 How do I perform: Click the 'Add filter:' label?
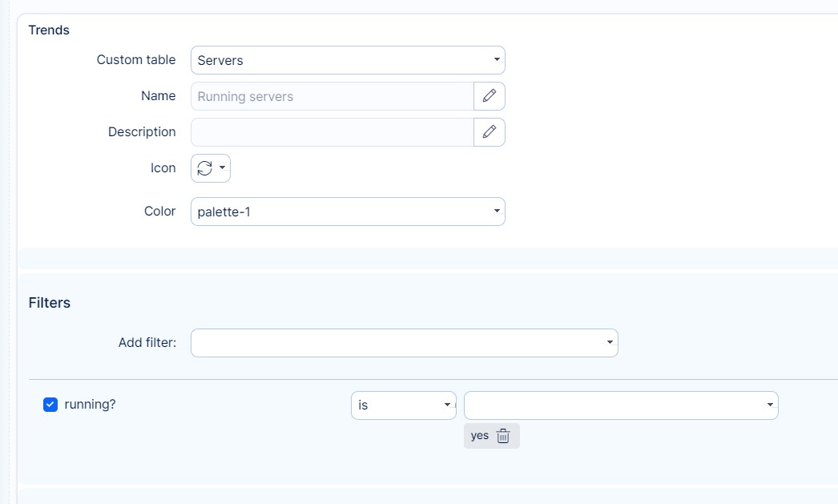147,343
